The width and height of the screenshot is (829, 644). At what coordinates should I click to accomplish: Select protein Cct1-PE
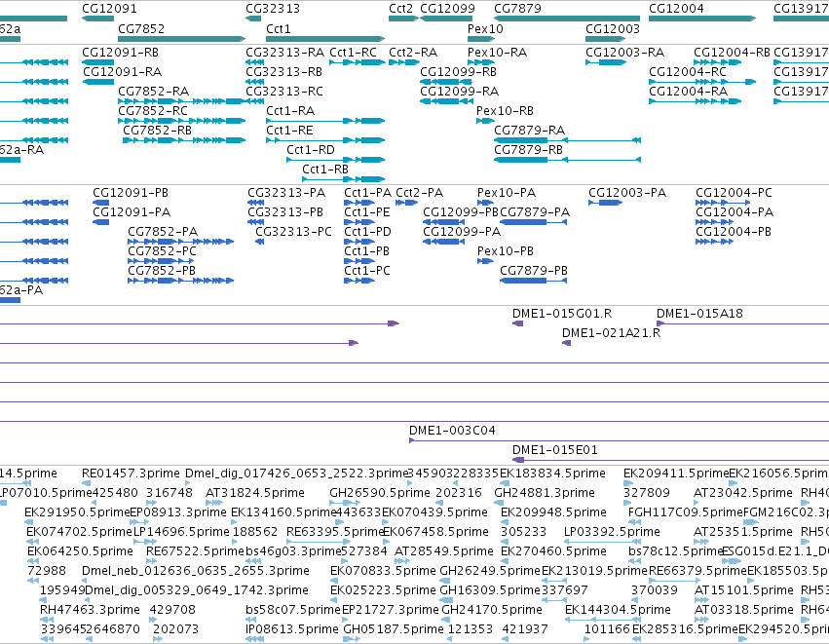367,212
